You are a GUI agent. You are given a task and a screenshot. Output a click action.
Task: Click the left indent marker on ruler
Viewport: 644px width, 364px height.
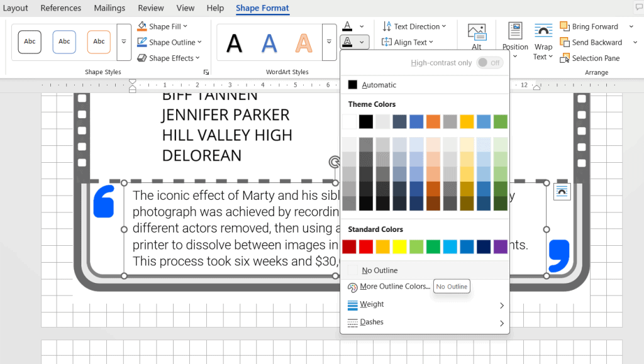[132, 85]
